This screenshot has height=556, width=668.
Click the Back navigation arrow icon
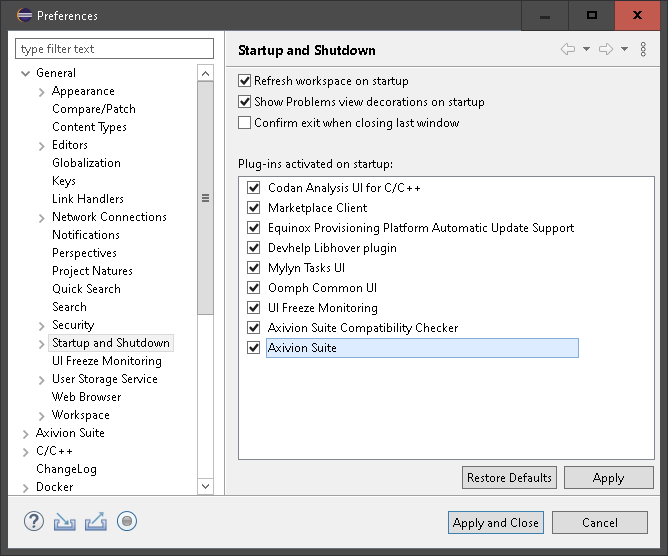point(568,49)
